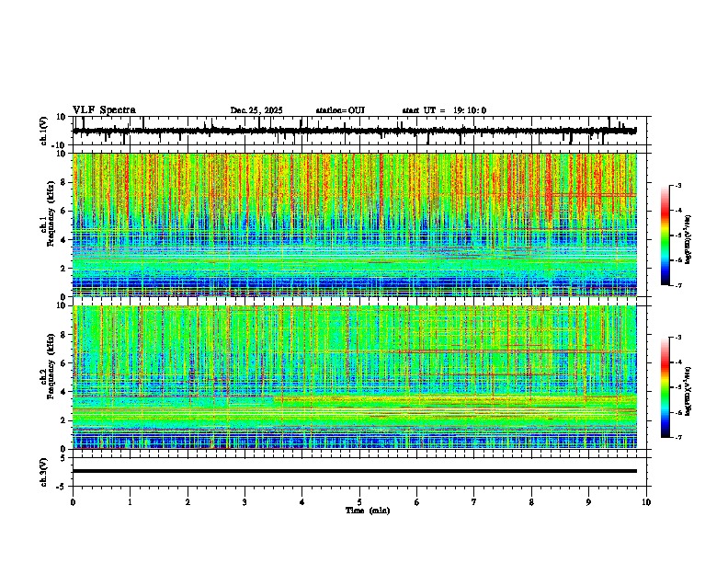Click the ch.2 spectrogram color scale bar
728x563 pixels.
pyautogui.click(x=665, y=387)
